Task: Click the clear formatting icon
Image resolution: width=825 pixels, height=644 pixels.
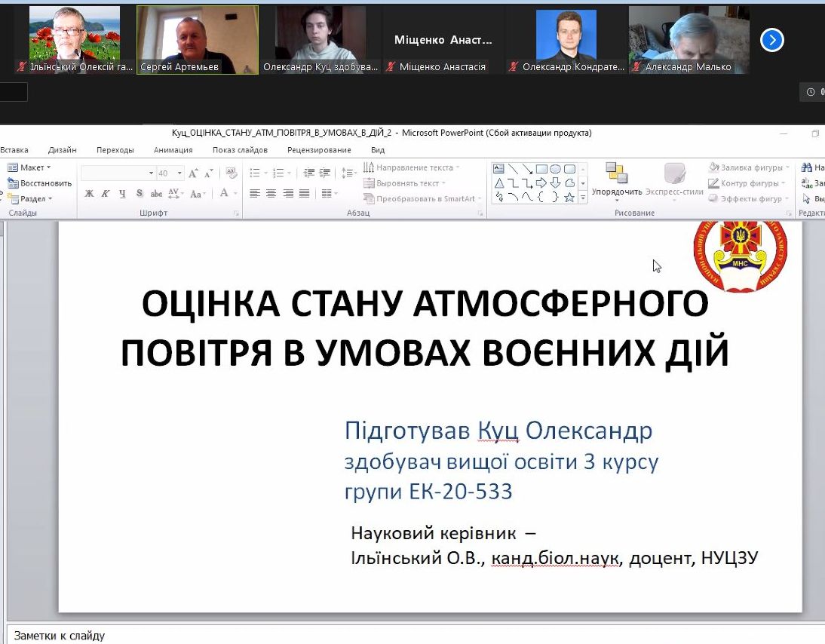Action: pyautogui.click(x=232, y=173)
